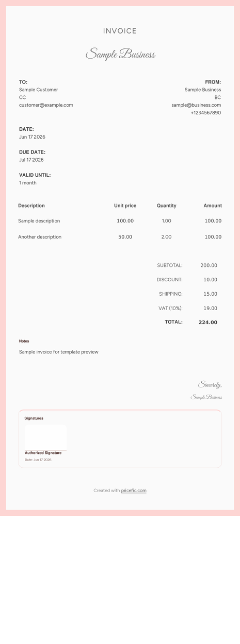Viewport: 240px width, 644px height.
Task: Click the Authorized Signature label
Action: [x=43, y=453]
